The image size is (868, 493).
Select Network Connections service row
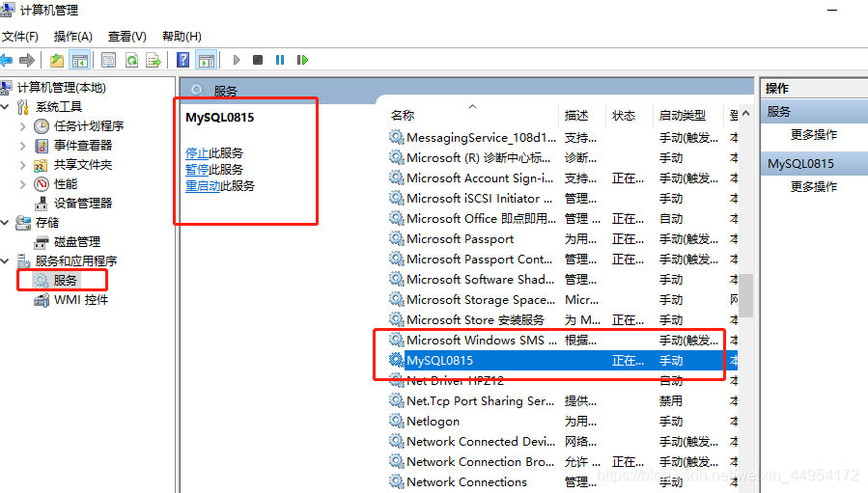click(563, 482)
